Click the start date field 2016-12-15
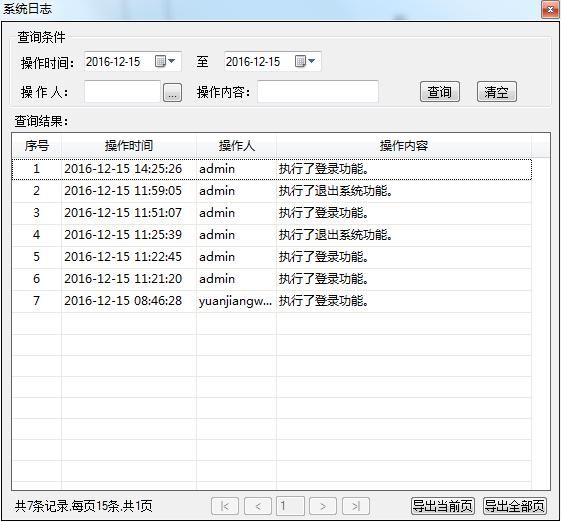561x522 pixels. click(133, 62)
